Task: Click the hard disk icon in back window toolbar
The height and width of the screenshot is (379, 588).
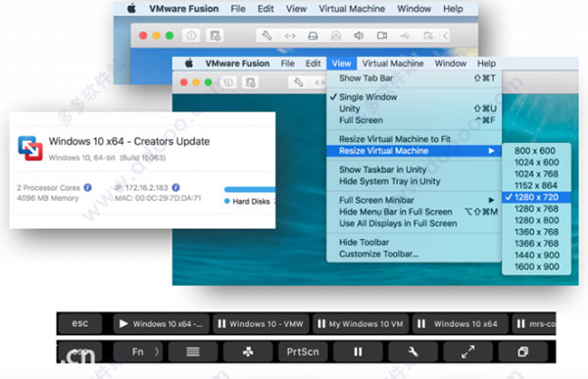Action: pyautogui.click(x=313, y=36)
